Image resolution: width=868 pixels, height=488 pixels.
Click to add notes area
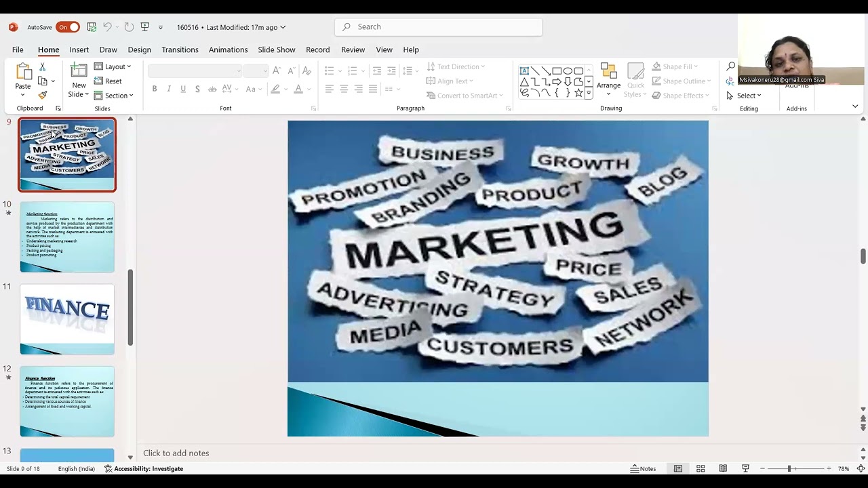[176, 453]
